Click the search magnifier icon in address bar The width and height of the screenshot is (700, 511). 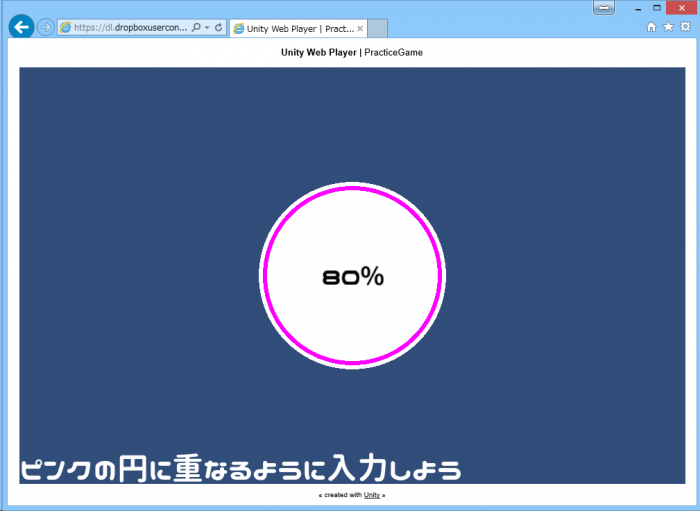pos(196,27)
